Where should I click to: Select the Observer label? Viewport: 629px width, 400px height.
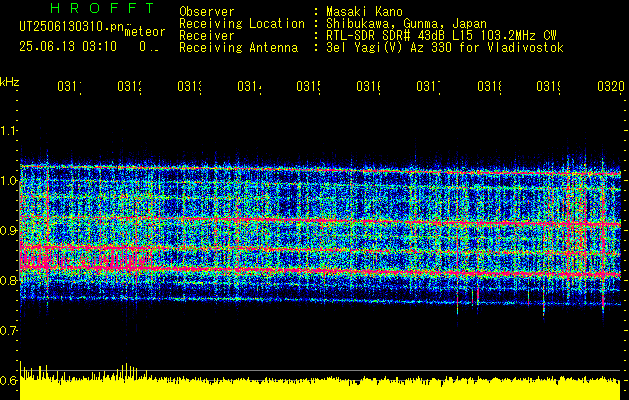click(207, 12)
